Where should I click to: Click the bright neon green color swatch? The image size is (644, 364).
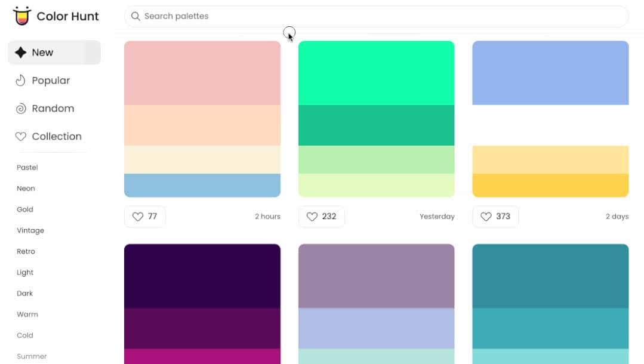coord(376,73)
